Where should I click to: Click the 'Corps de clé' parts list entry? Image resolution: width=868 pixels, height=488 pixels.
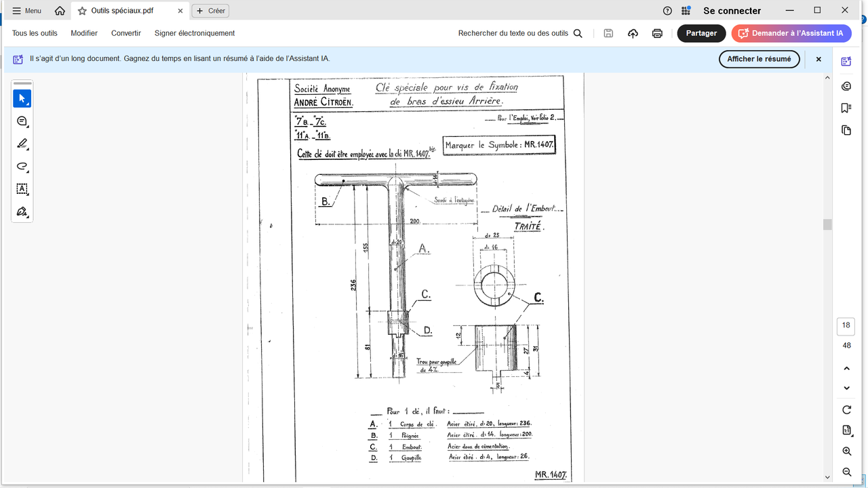[x=418, y=424]
